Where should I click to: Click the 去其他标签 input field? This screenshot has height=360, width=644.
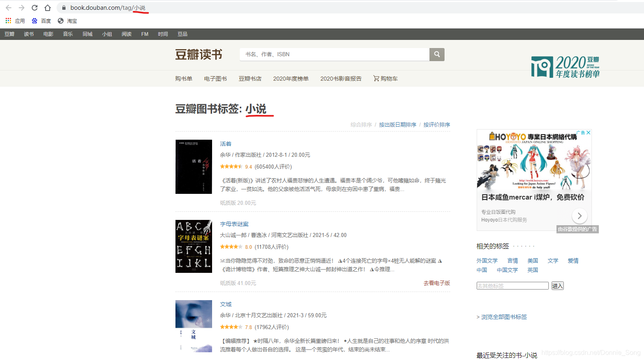513,286
